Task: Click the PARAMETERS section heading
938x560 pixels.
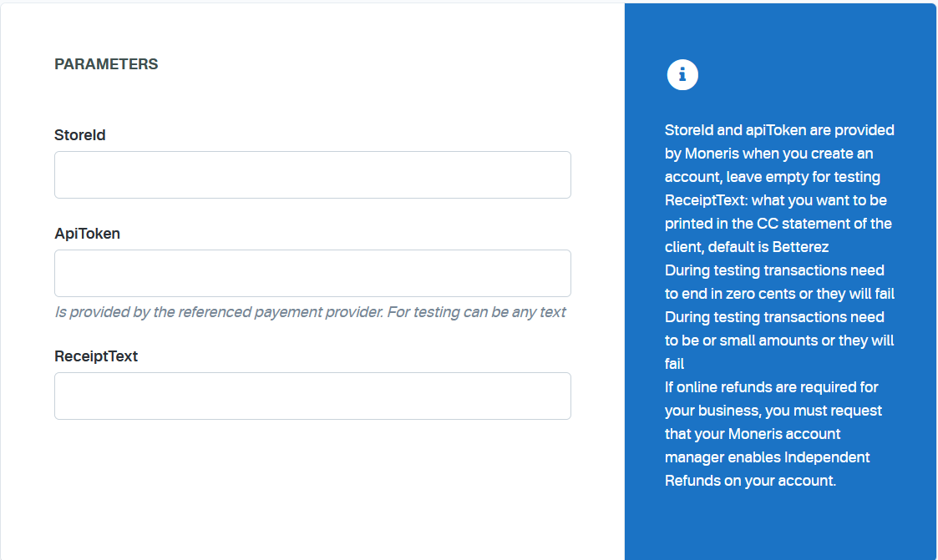Action: click(x=106, y=63)
